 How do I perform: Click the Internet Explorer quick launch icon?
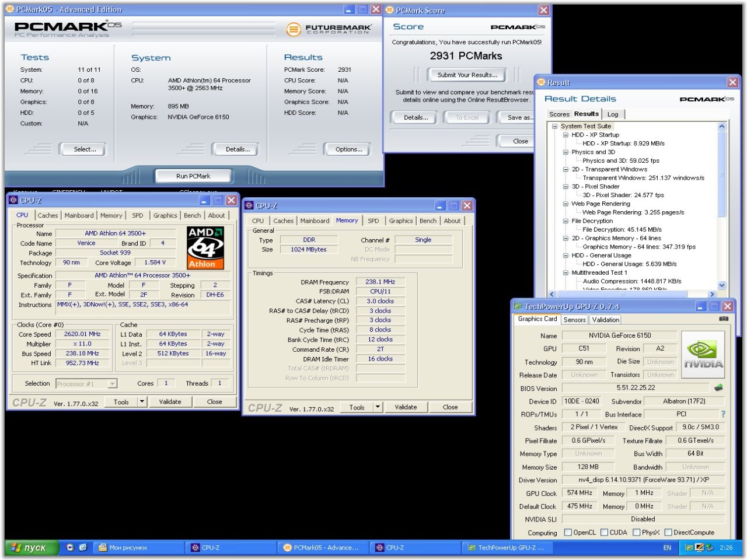(x=83, y=547)
